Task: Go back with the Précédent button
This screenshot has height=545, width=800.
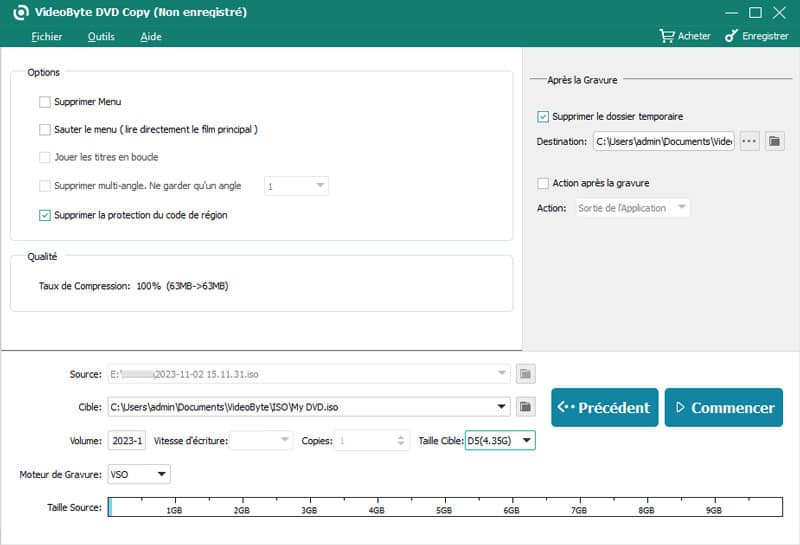Action: point(604,407)
